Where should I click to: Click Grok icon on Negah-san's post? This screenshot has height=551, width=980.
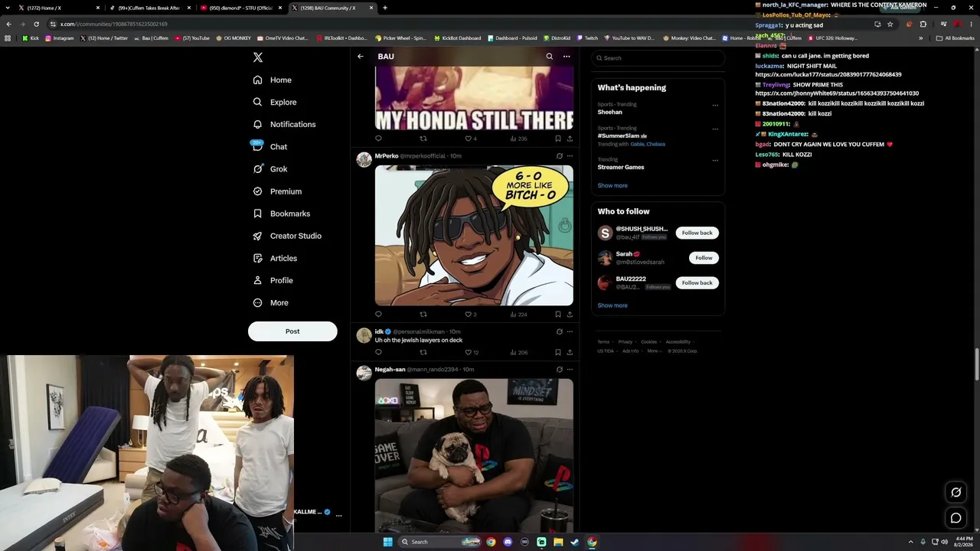(559, 370)
